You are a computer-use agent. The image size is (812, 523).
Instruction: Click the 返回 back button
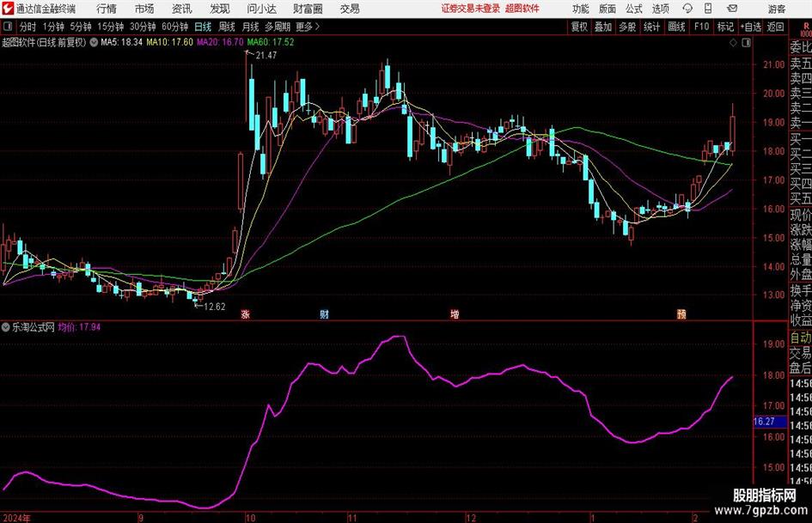point(775,27)
